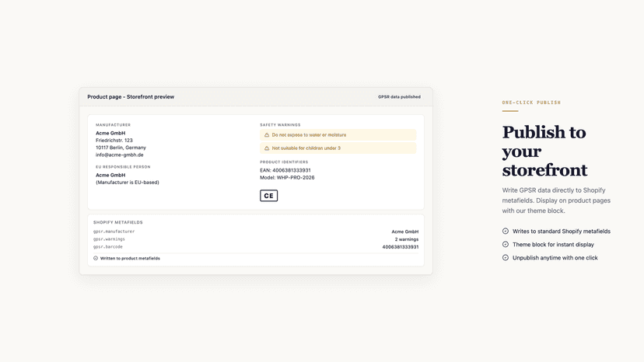Click the SHOPIFY METAFIELDS section heading
The image size is (644, 362).
tap(118, 222)
